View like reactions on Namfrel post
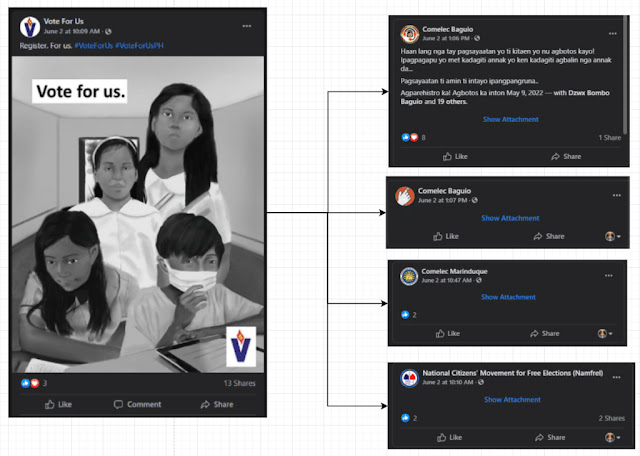Image resolution: width=640 pixels, height=456 pixels. click(409, 418)
